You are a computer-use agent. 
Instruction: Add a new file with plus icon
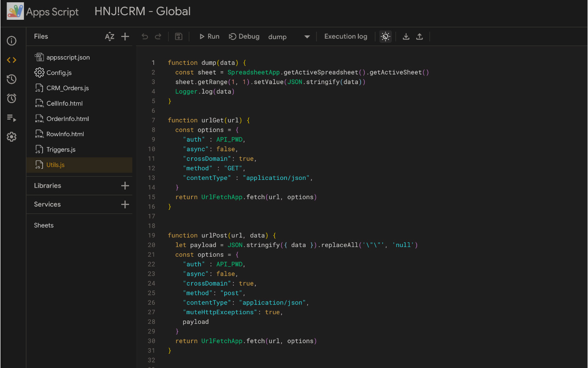pyautogui.click(x=125, y=37)
